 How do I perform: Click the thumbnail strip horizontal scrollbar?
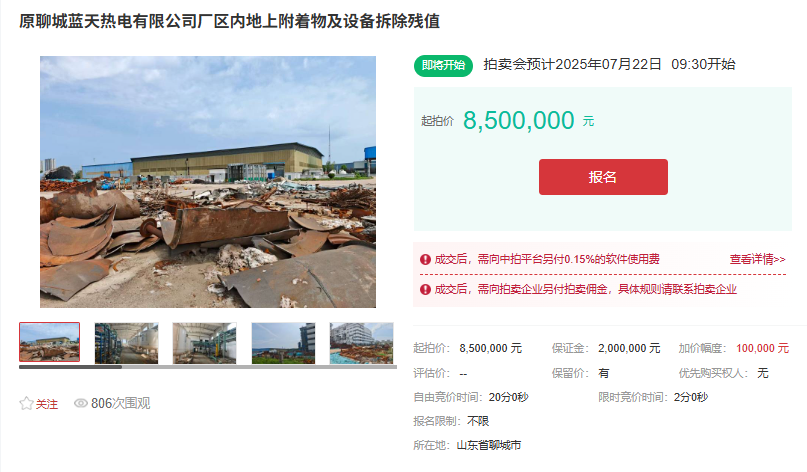pos(208,367)
